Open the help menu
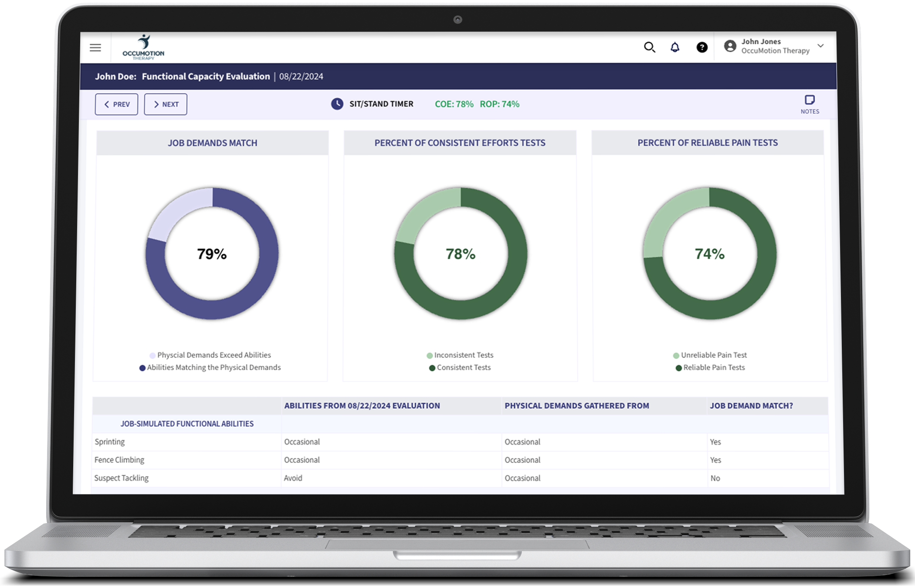 pyautogui.click(x=702, y=47)
